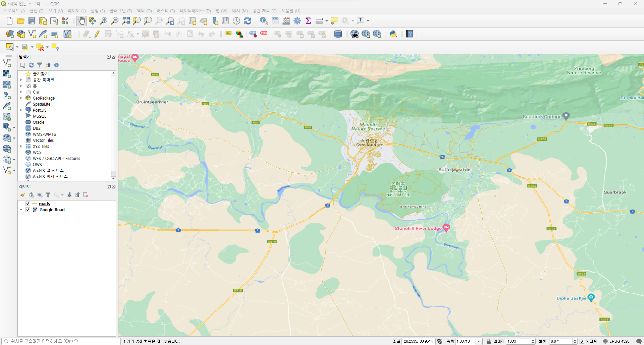Open the Vector menu
The width and height of the screenshot is (644, 345).
tap(144, 11)
